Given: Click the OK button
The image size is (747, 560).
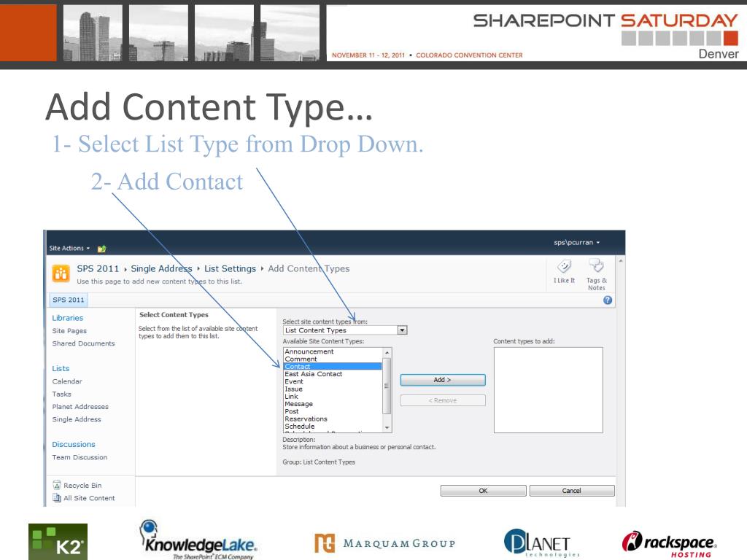Looking at the screenshot, I should click(x=483, y=491).
